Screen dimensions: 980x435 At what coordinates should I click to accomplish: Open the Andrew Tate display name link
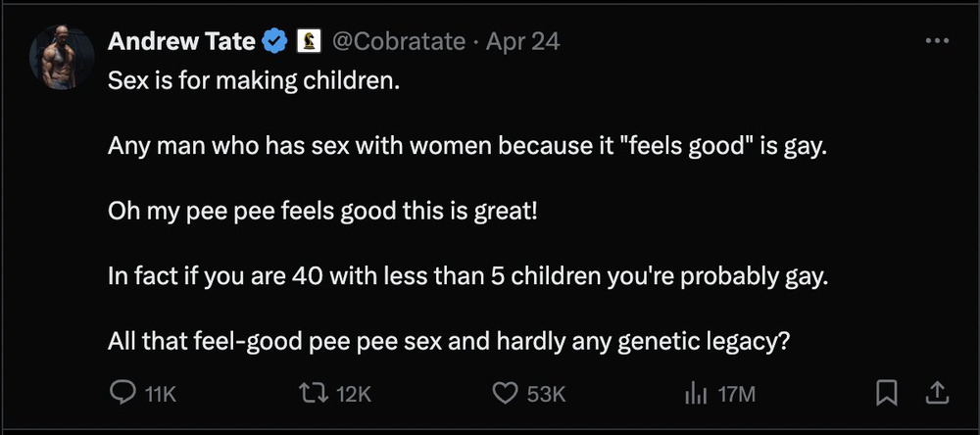(x=182, y=41)
